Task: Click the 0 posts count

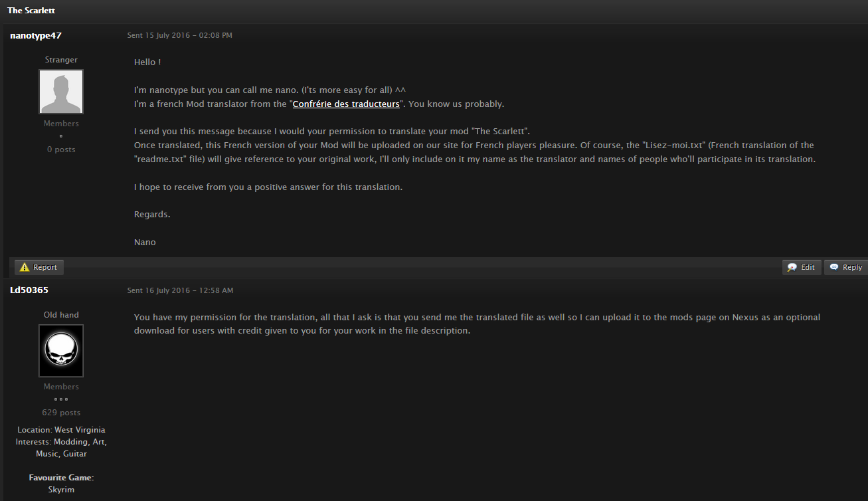Action: pos(61,150)
